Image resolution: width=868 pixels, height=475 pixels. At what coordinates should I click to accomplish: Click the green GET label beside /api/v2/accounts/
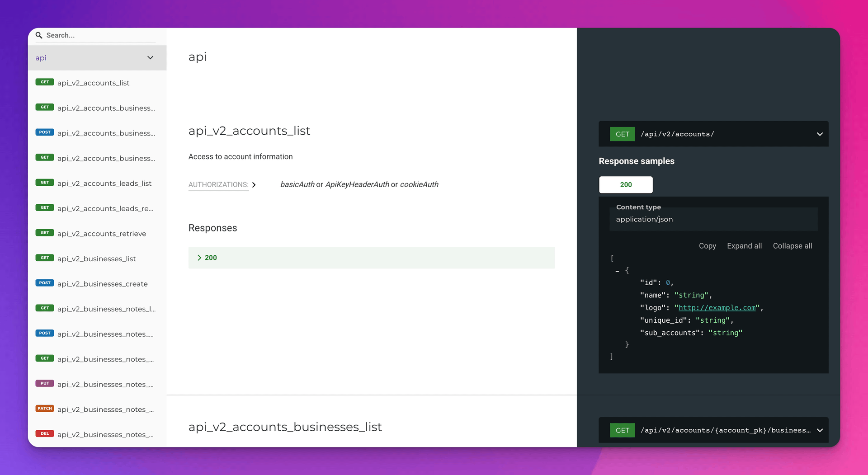click(622, 134)
